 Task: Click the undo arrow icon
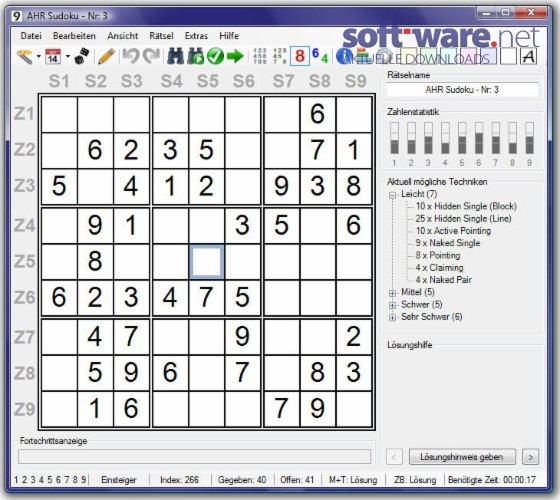(x=131, y=56)
